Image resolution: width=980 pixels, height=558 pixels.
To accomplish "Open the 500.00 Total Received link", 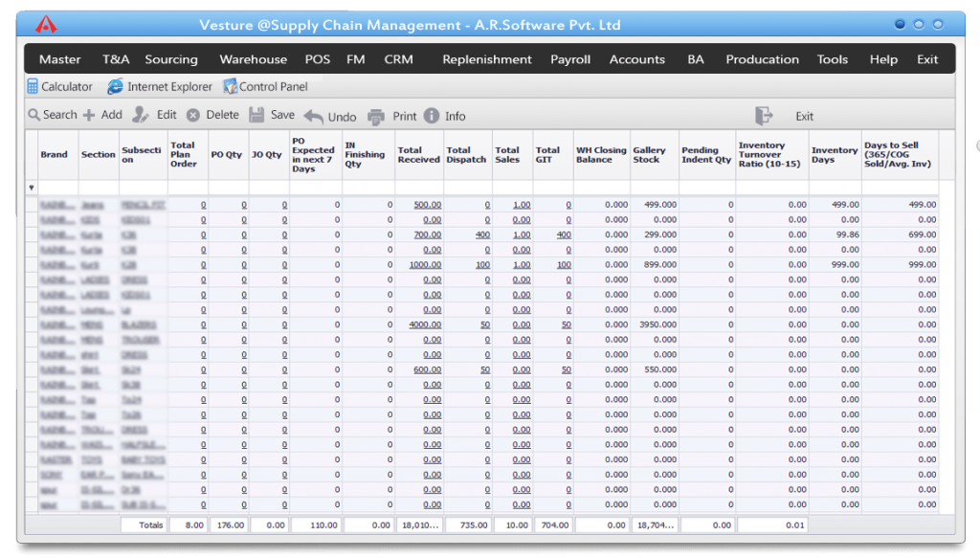I will (x=428, y=205).
